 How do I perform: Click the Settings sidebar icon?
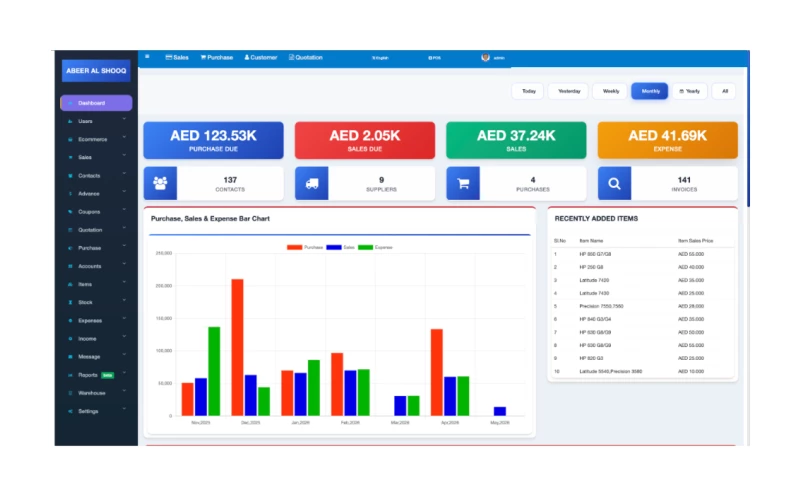70,412
